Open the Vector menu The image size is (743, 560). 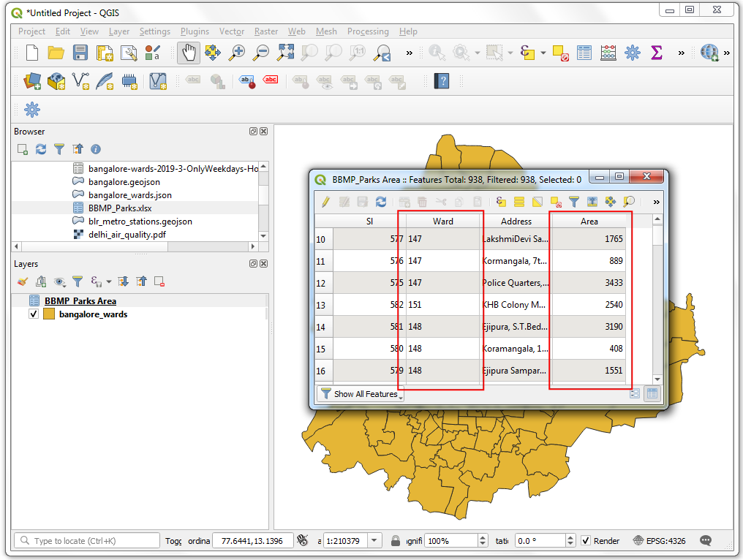(x=231, y=31)
